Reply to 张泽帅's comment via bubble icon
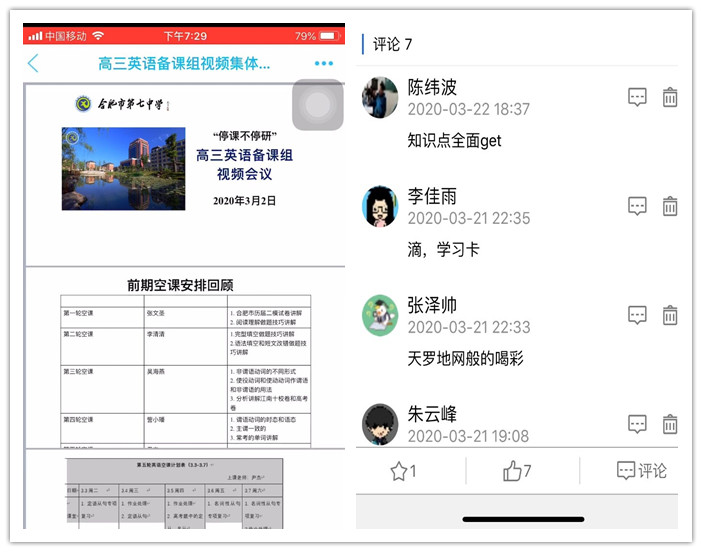The image size is (702, 552). point(637,315)
